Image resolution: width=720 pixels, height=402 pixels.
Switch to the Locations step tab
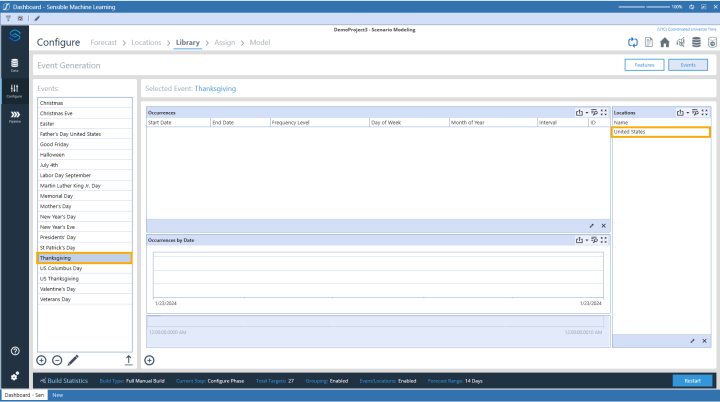coord(146,43)
